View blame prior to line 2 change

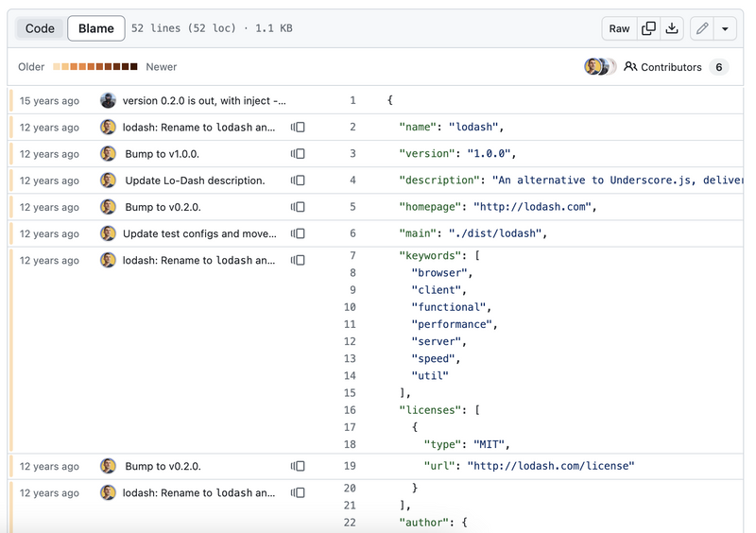tap(298, 128)
